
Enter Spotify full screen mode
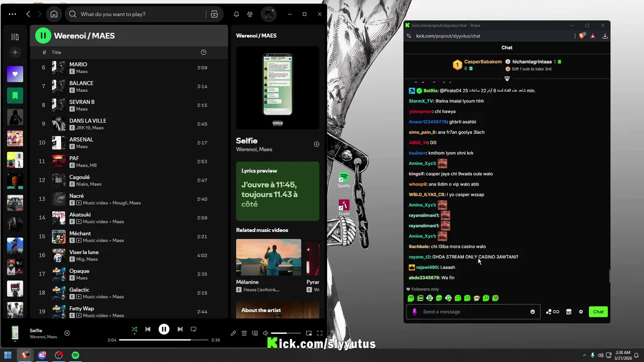pos(319,333)
